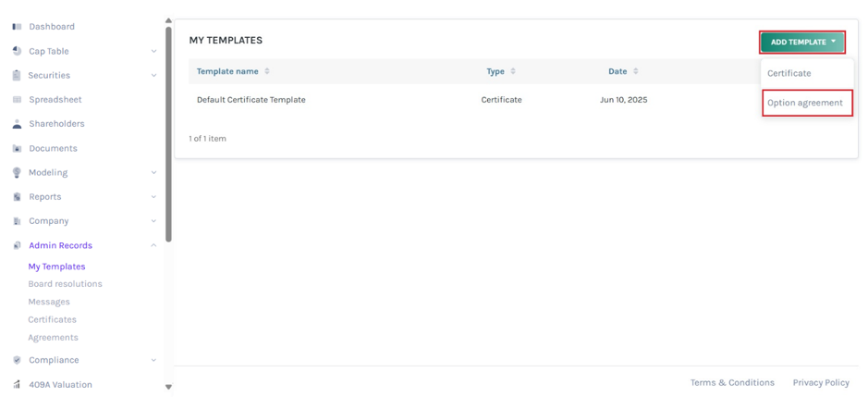This screenshot has height=397, width=868.
Task: Click the Spreadsheet grid icon
Action: [x=17, y=100]
